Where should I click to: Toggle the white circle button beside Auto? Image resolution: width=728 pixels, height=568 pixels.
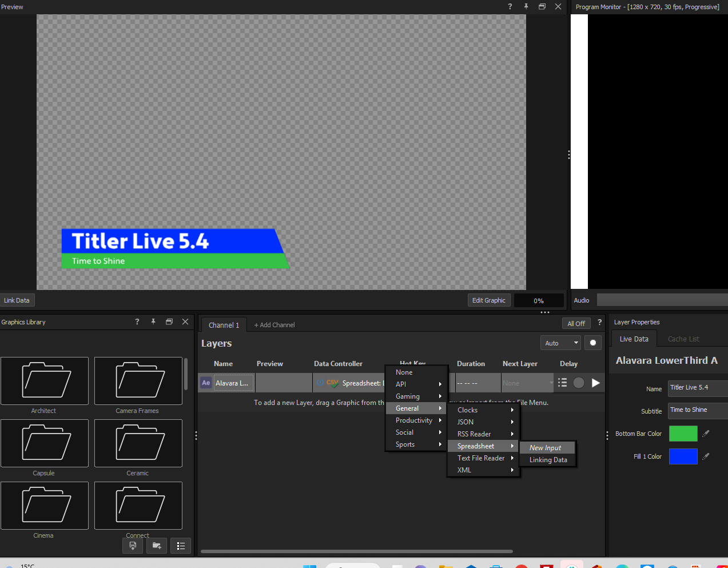pos(593,343)
